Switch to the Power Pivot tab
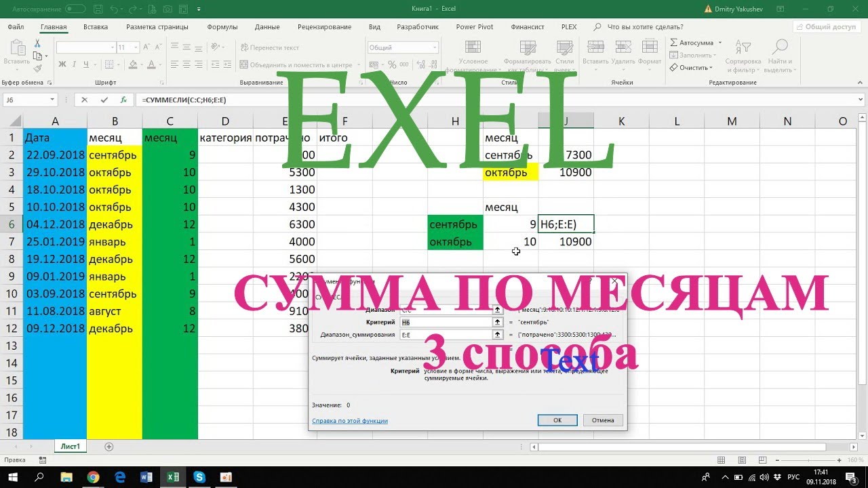This screenshot has width=868, height=488. 475,27
